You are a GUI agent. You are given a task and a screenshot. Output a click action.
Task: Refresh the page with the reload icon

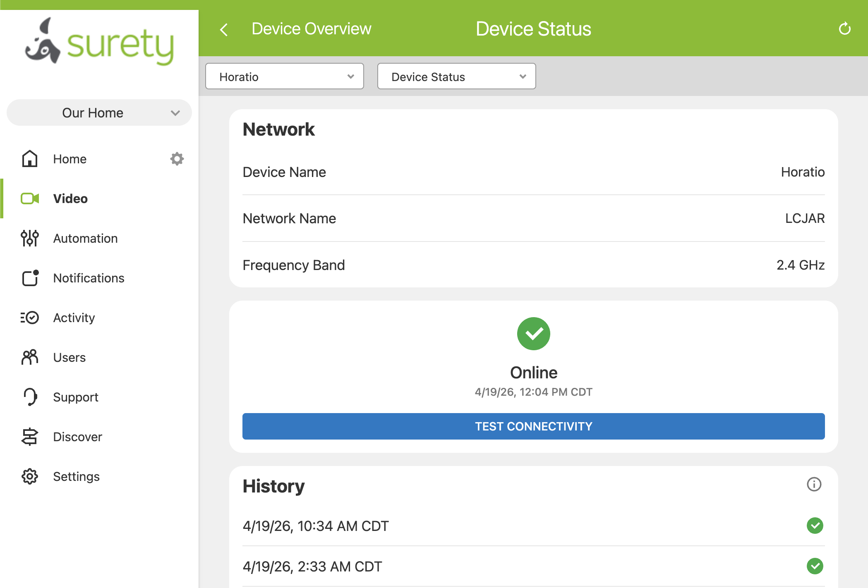[844, 29]
